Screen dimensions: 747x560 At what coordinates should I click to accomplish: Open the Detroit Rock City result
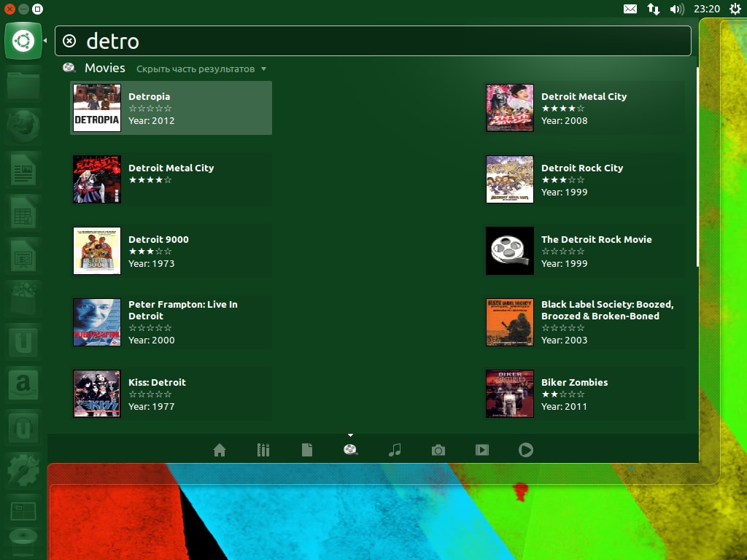pyautogui.click(x=584, y=179)
